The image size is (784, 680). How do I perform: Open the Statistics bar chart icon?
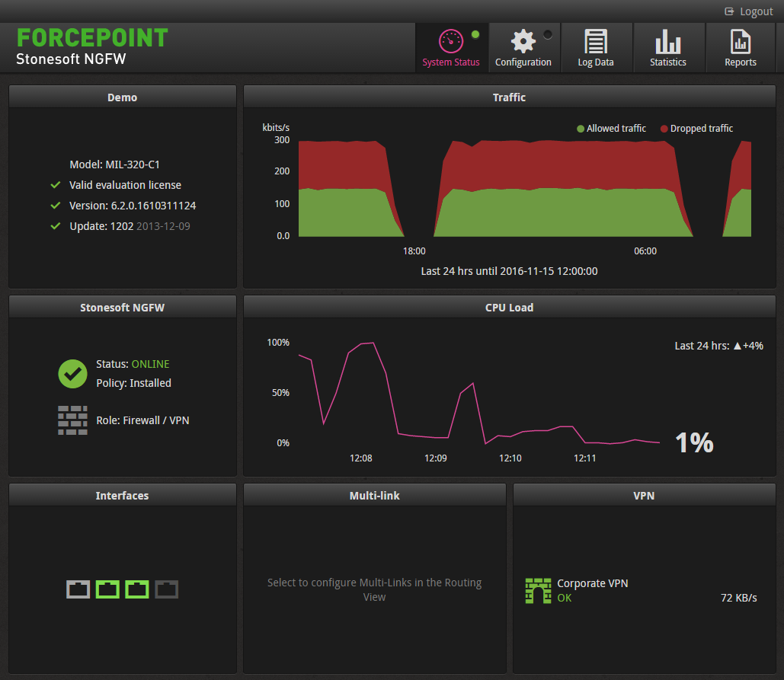[x=667, y=41]
